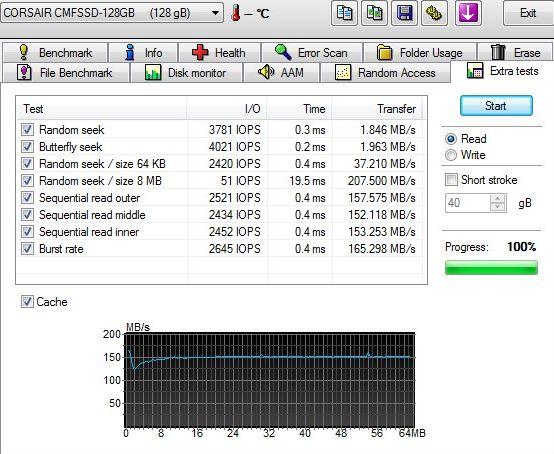
Task: Click the Start button
Action: (496, 105)
